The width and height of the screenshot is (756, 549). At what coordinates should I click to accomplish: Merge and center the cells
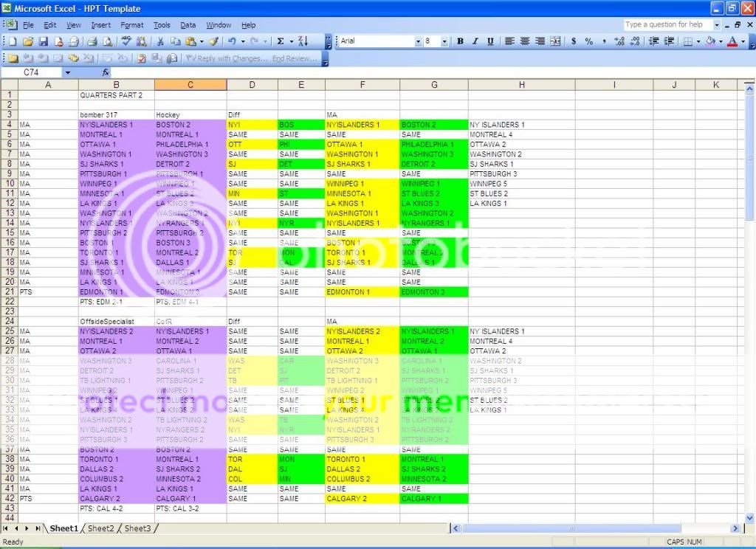555,41
